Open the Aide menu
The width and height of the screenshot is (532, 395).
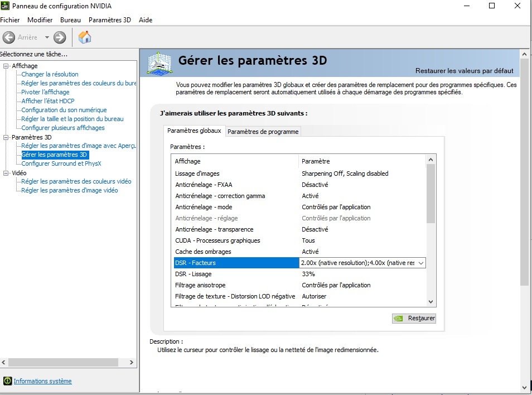pos(146,20)
